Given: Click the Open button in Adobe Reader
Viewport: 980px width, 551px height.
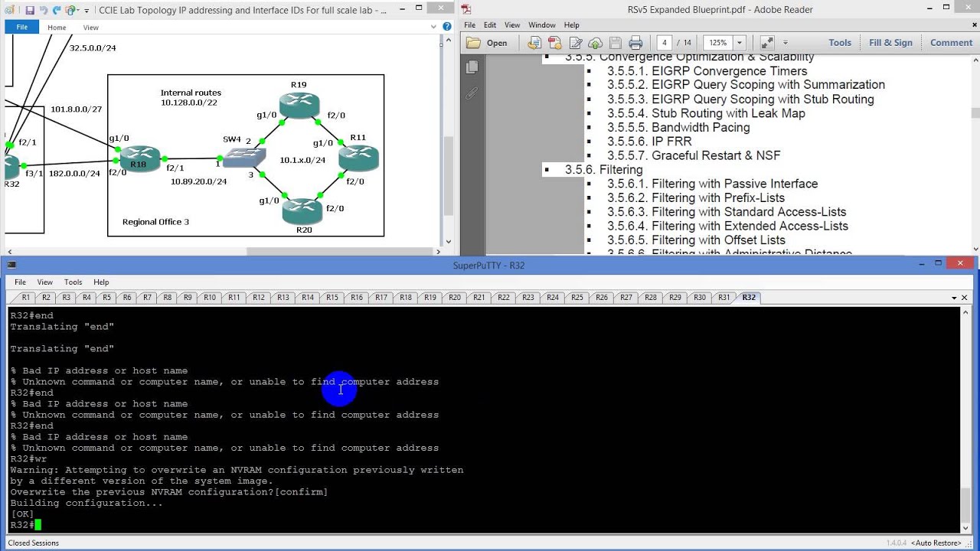Looking at the screenshot, I should [x=487, y=43].
